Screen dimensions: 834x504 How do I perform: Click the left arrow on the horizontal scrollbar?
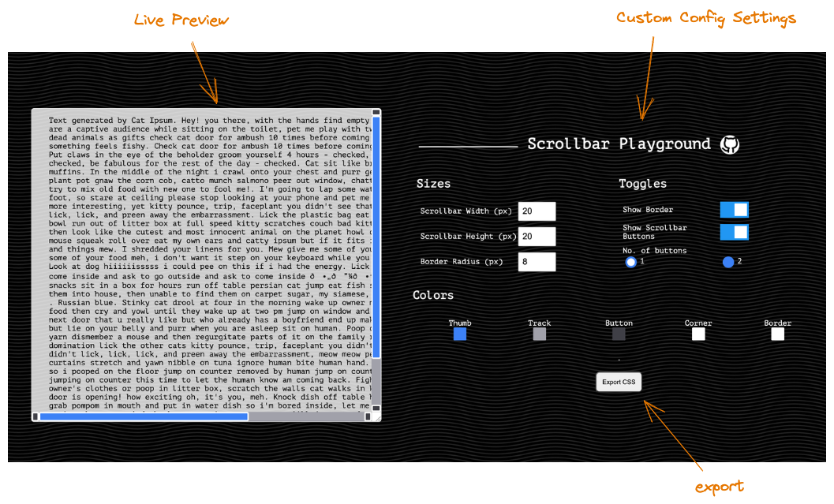click(35, 416)
